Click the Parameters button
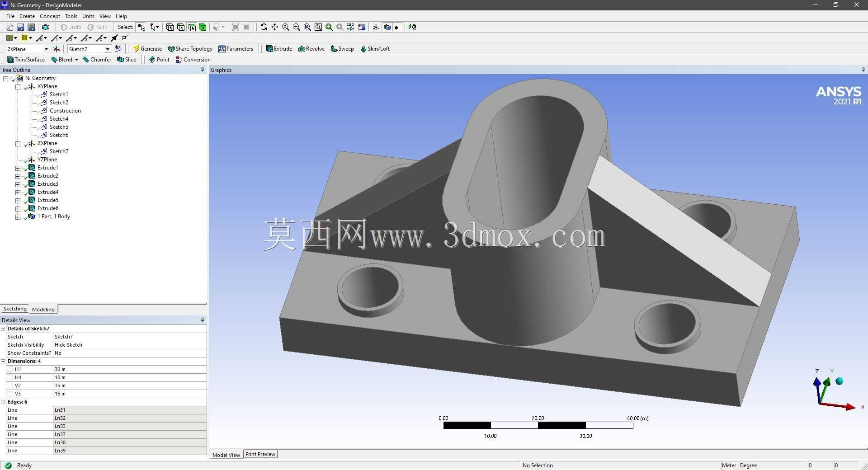 [x=236, y=49]
